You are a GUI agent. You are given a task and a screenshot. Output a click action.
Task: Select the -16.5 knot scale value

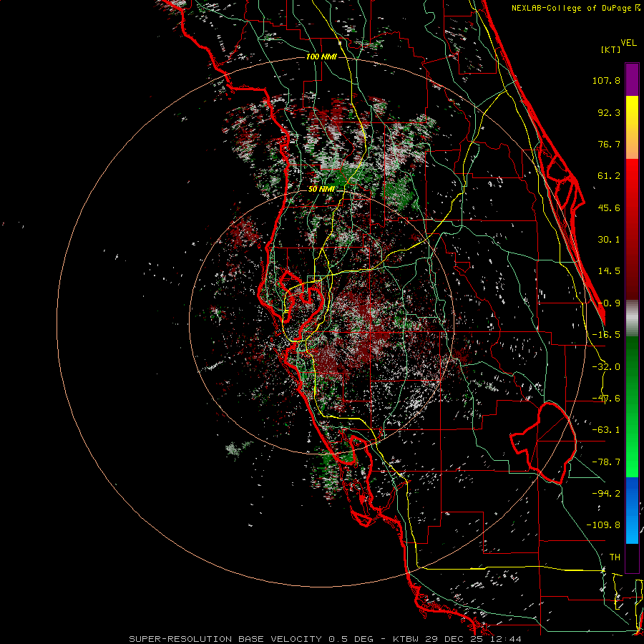[606, 335]
